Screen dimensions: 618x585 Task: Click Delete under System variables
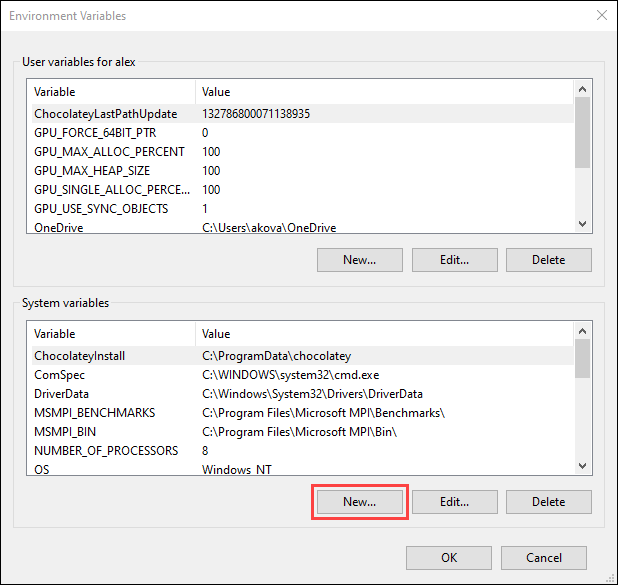point(549,502)
